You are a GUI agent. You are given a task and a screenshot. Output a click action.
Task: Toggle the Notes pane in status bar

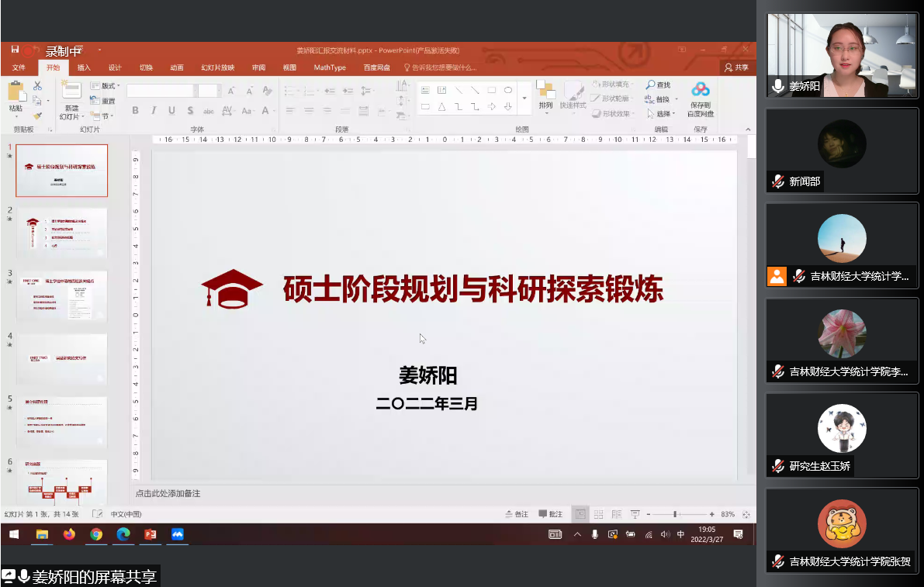pyautogui.click(x=516, y=514)
